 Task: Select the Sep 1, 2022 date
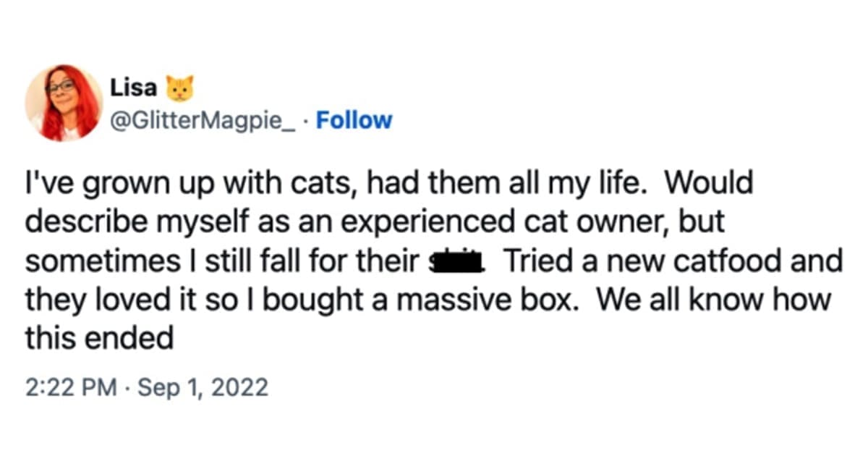tap(203, 387)
